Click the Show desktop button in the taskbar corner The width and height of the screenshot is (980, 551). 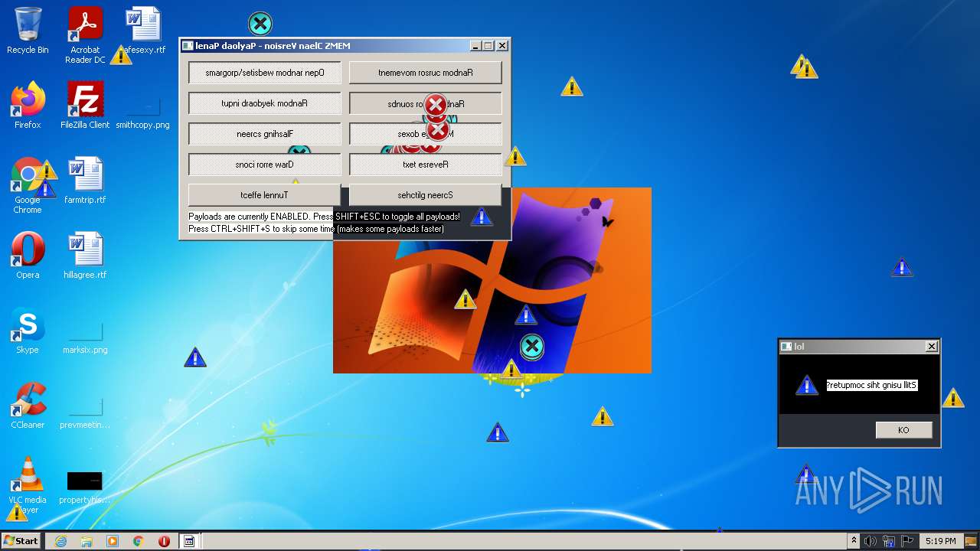click(972, 541)
